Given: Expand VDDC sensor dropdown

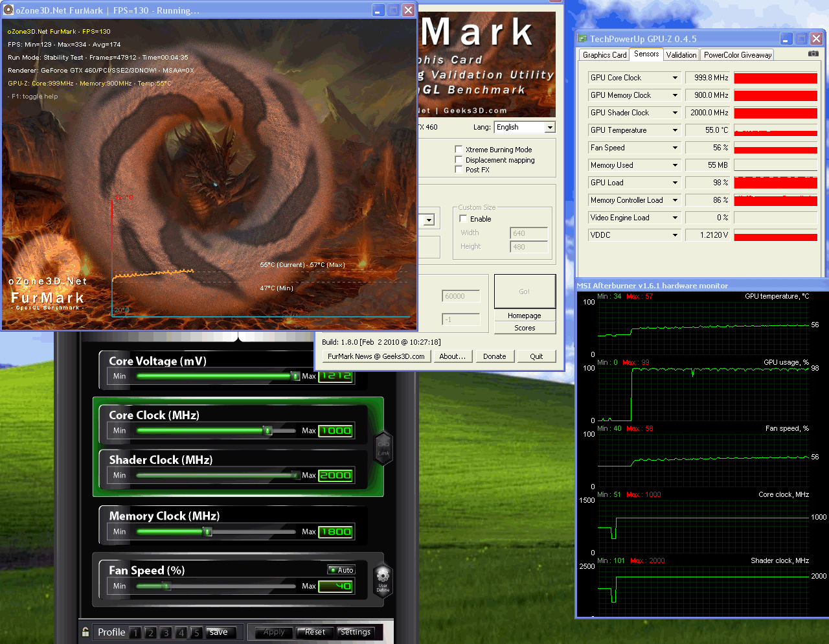Looking at the screenshot, I should (675, 235).
